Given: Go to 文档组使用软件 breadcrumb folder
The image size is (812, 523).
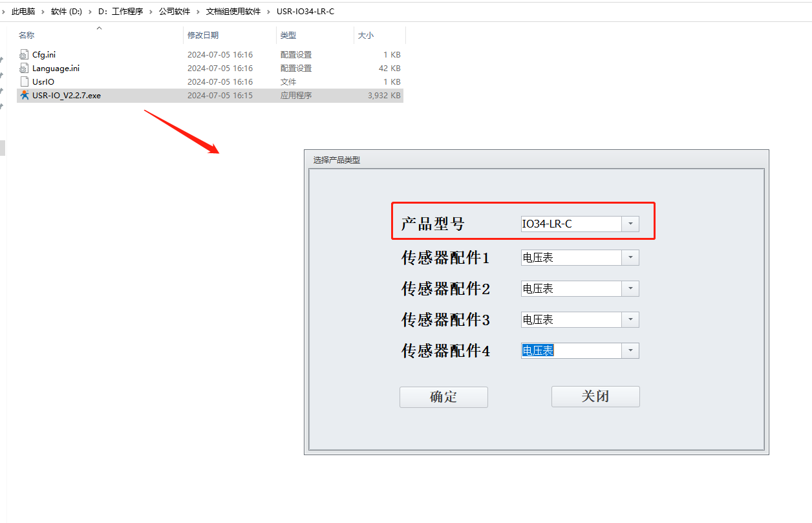Looking at the screenshot, I should (233, 12).
